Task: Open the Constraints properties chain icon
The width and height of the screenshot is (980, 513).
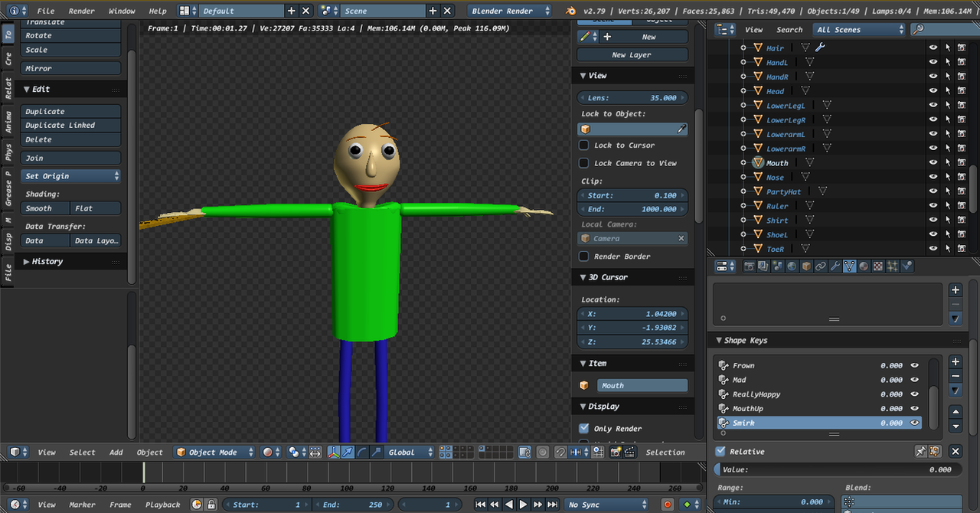Action: [x=821, y=266]
